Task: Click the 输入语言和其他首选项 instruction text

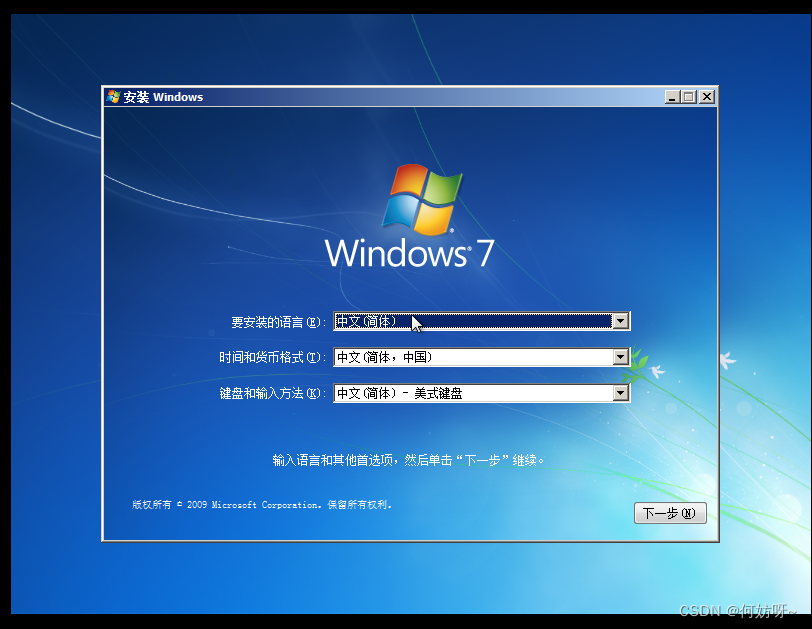Action: pyautogui.click(x=408, y=460)
